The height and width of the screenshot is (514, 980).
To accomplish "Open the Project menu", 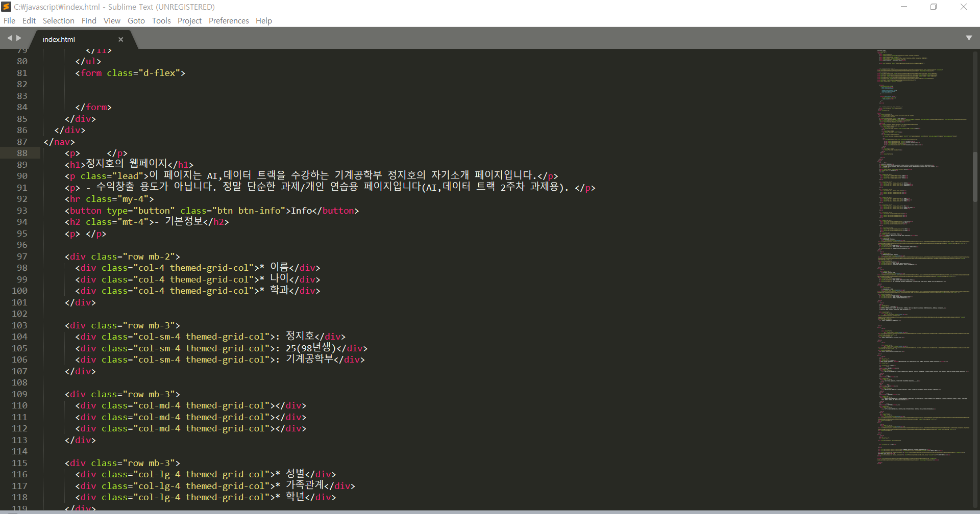I will [190, 21].
